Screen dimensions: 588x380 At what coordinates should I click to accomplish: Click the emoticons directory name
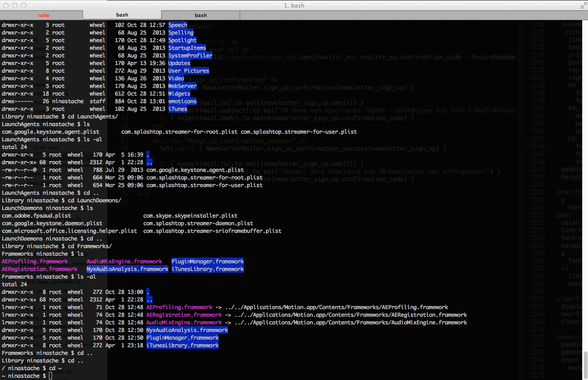point(182,101)
